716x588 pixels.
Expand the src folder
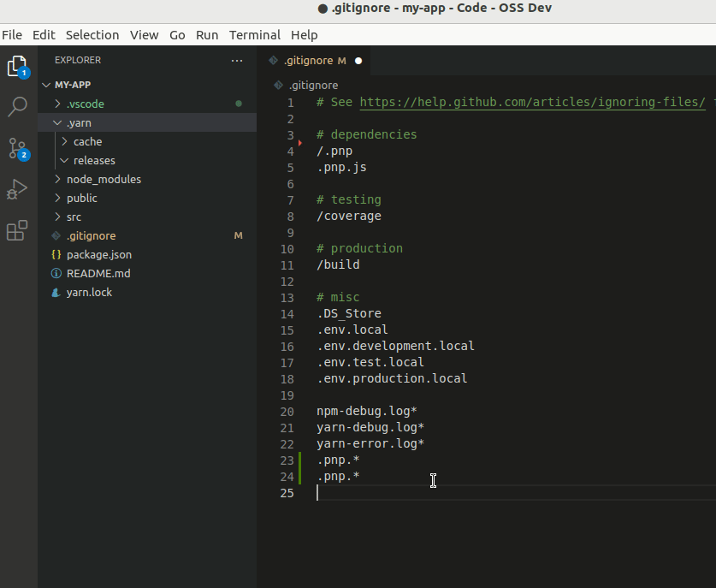(57, 217)
